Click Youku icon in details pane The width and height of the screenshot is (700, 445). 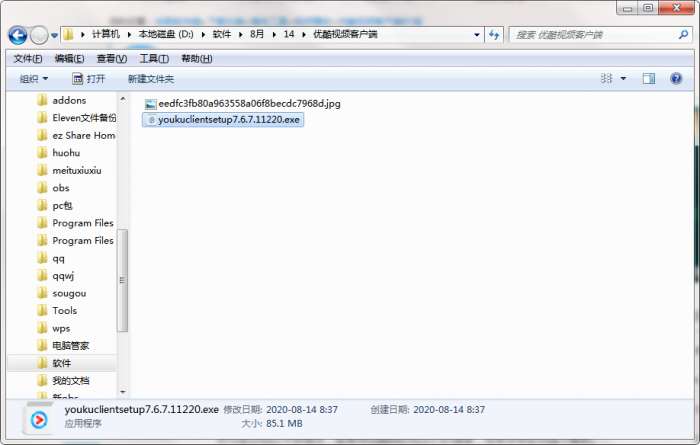pos(39,419)
